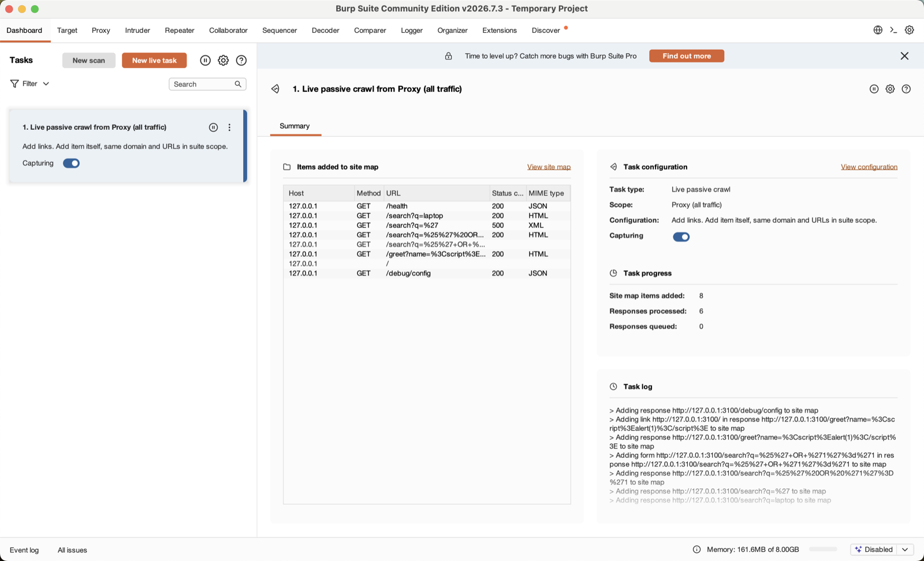This screenshot has height=561, width=924.
Task: Switch to the Logger tab
Action: pyautogui.click(x=412, y=30)
